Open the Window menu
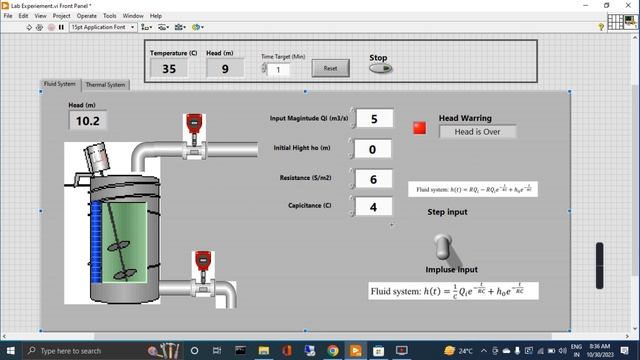The width and height of the screenshot is (640, 360). pos(133,16)
